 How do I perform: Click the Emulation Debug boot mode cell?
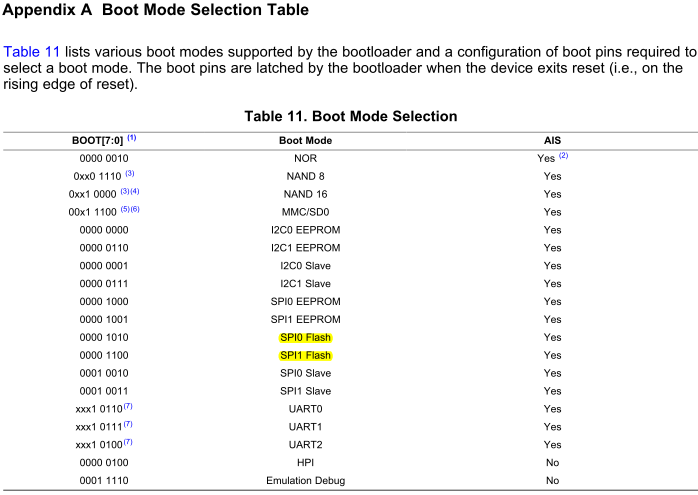[x=305, y=481]
